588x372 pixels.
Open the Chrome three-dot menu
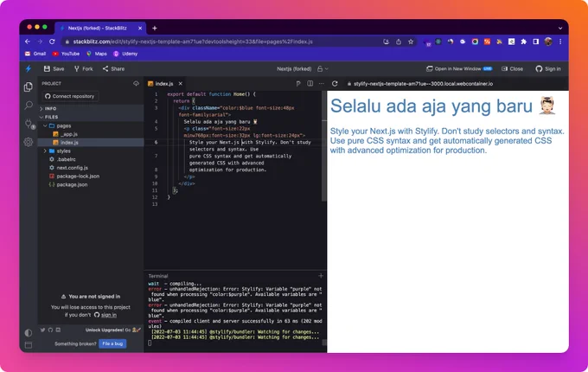click(560, 42)
